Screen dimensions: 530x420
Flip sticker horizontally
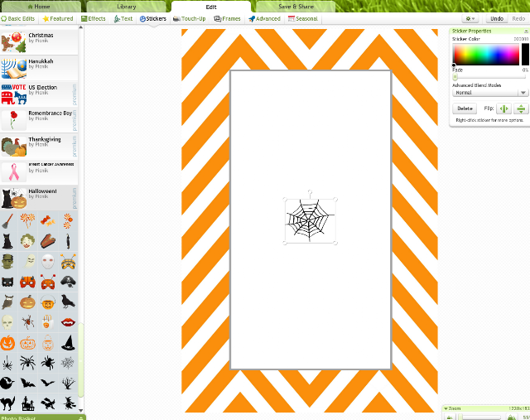tap(504, 109)
